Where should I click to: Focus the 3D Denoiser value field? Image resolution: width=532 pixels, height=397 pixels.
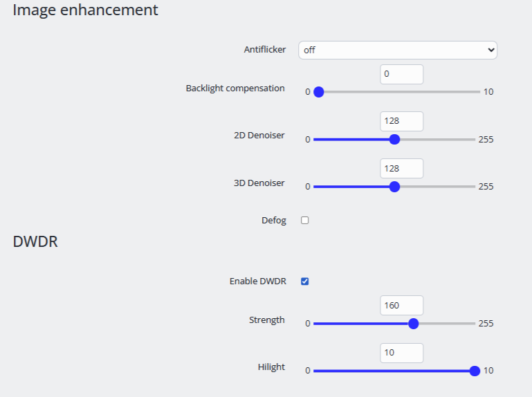click(x=401, y=168)
